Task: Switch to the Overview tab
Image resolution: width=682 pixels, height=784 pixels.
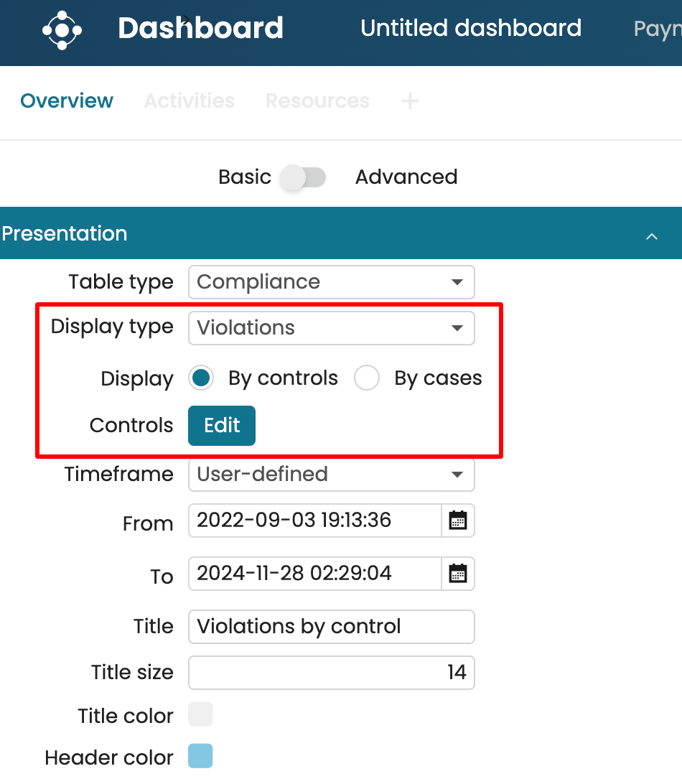Action: (67, 101)
